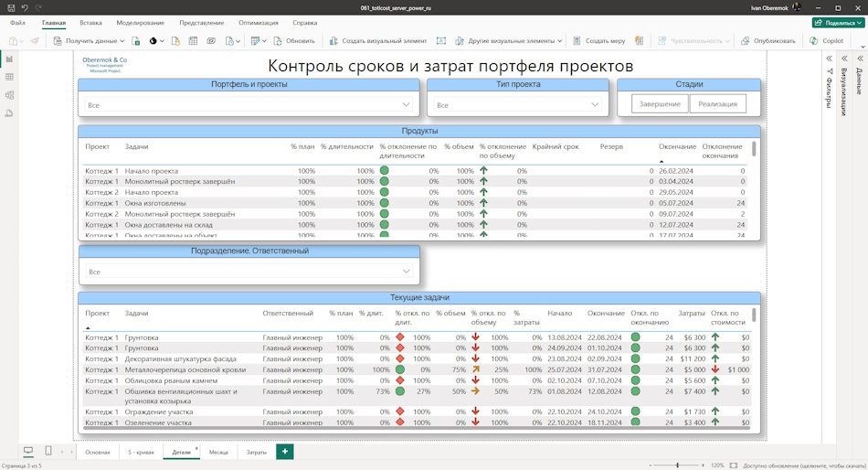
Task: Switch to the Моделирование ribbon tab
Action: tap(140, 23)
